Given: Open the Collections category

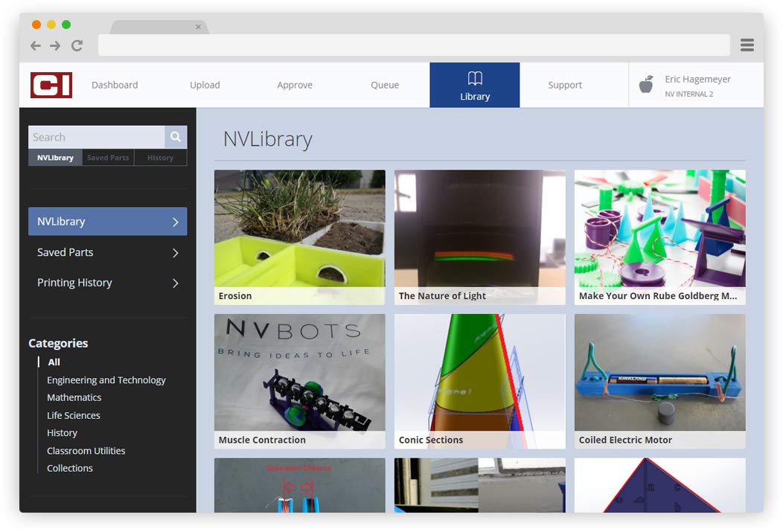Looking at the screenshot, I should [x=70, y=468].
